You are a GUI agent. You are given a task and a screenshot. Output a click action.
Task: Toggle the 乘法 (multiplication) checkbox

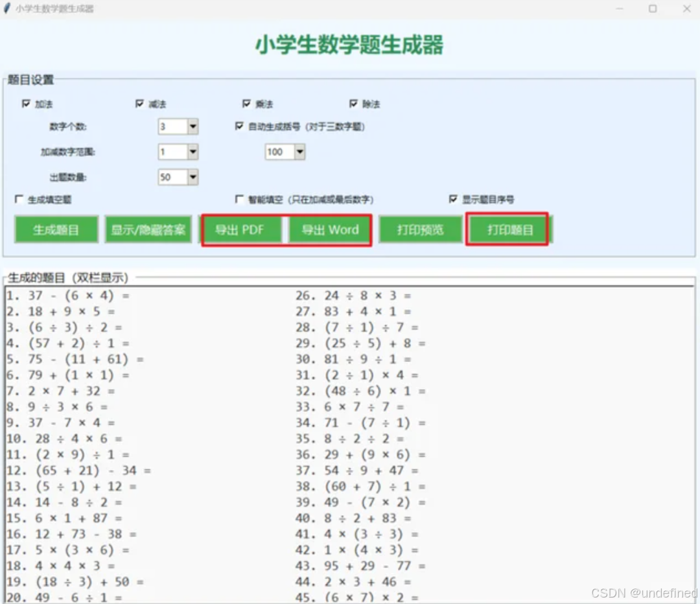(247, 104)
